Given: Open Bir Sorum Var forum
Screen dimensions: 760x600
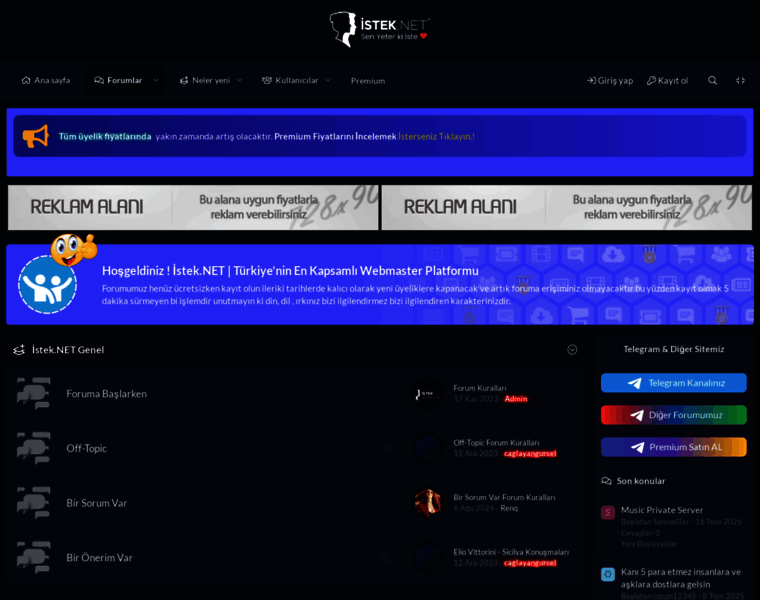Looking at the screenshot, I should [96, 504].
